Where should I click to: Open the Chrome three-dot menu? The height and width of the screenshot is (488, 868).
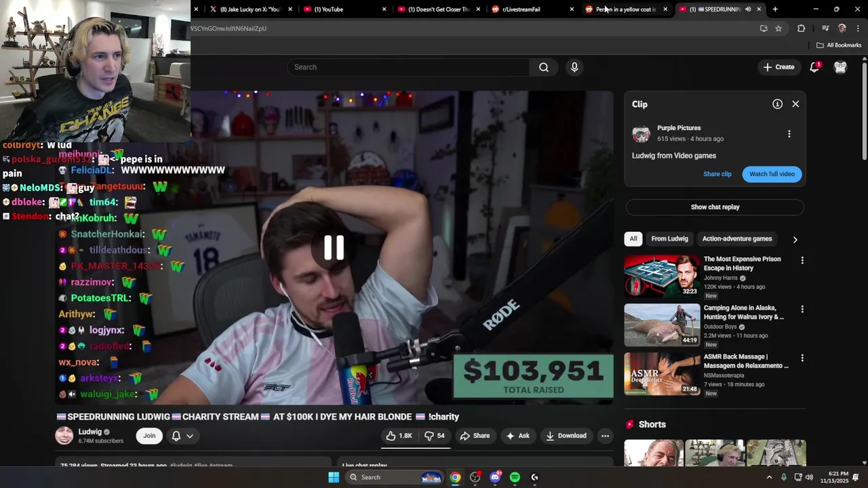(858, 28)
